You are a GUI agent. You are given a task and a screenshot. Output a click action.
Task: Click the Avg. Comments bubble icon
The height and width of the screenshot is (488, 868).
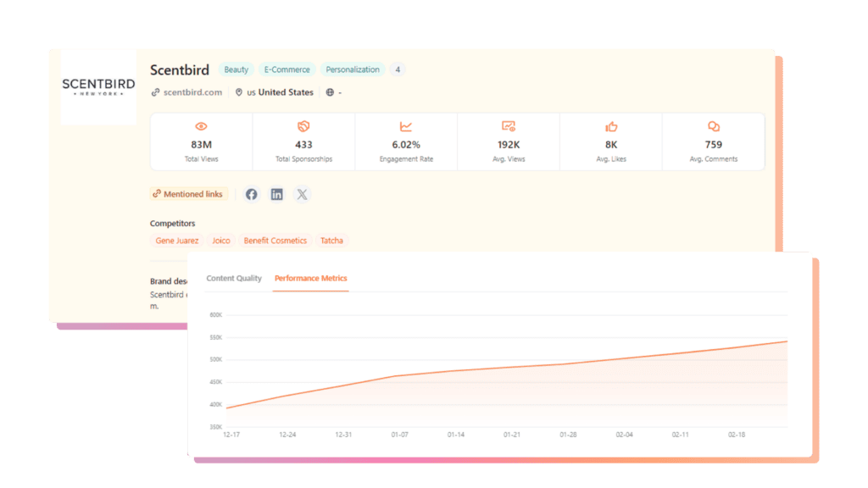click(714, 126)
